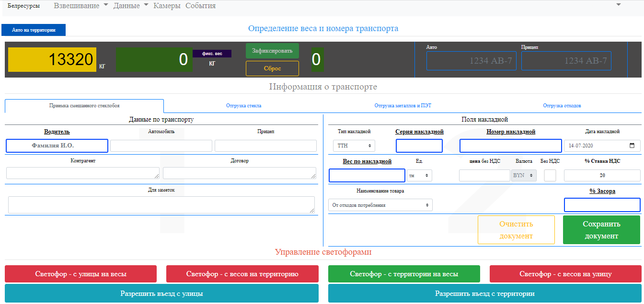This screenshot has width=644, height=304.
Task: Open the Отгрузка отходов tab
Action: 562,106
